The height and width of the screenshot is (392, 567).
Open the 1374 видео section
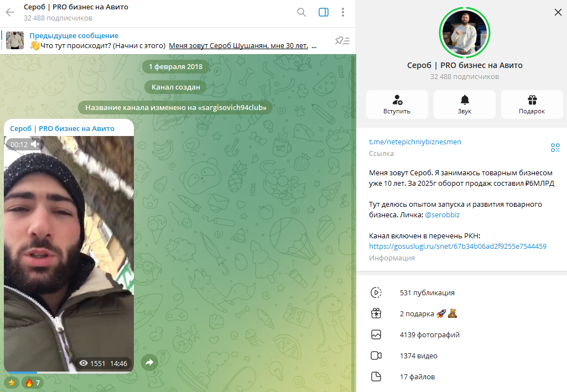coord(418,356)
